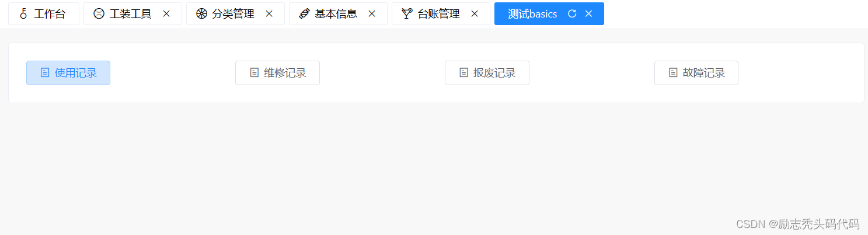Click the 工装工具 tab icon
Viewport: 868px width, 235px height.
pos(99,14)
